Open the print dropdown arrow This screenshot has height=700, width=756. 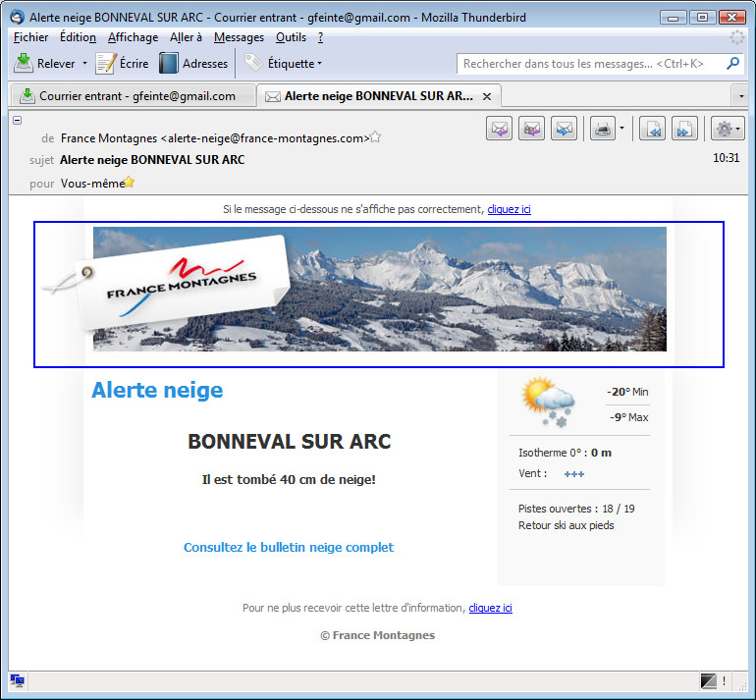coord(621,129)
